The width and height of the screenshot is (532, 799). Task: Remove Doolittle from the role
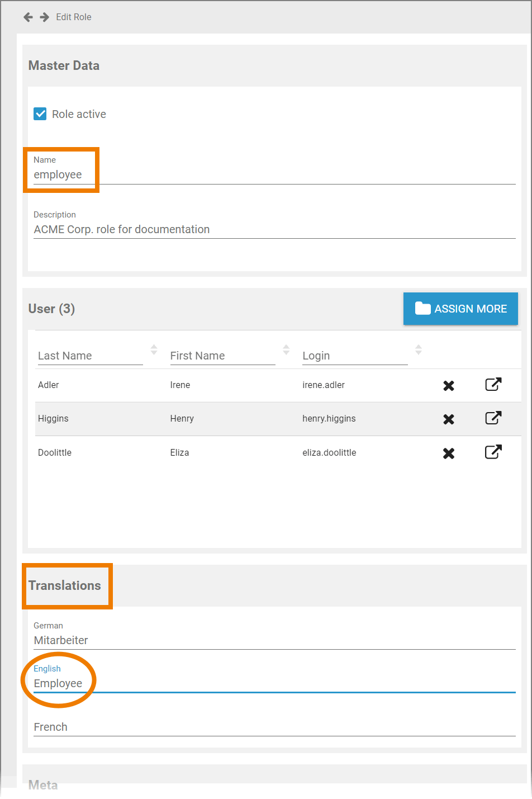pos(449,453)
